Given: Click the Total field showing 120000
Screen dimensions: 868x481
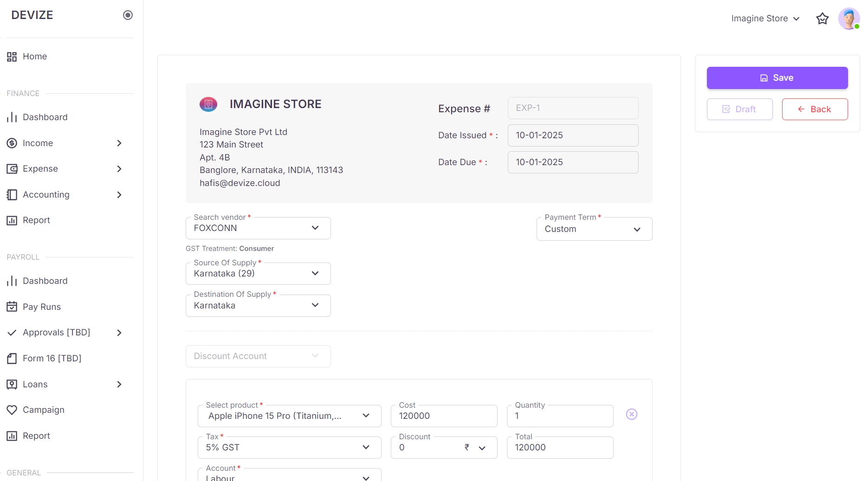Looking at the screenshot, I should (560, 448).
